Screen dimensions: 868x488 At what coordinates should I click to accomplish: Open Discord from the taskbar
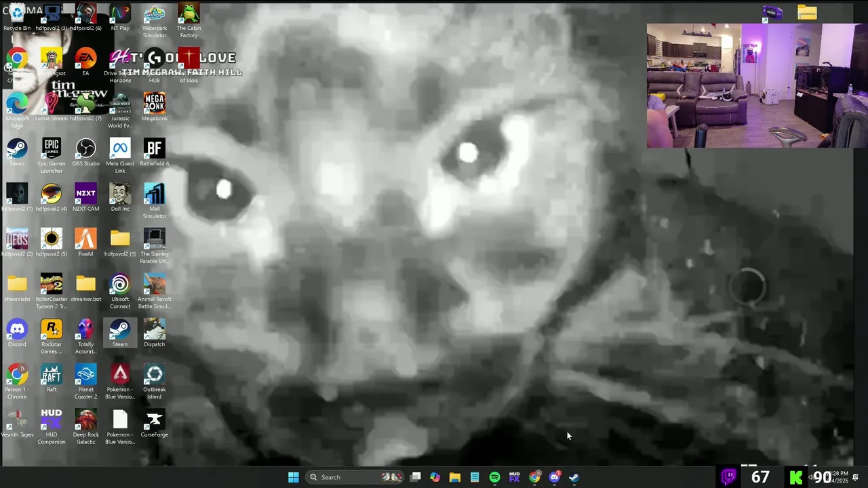click(555, 477)
